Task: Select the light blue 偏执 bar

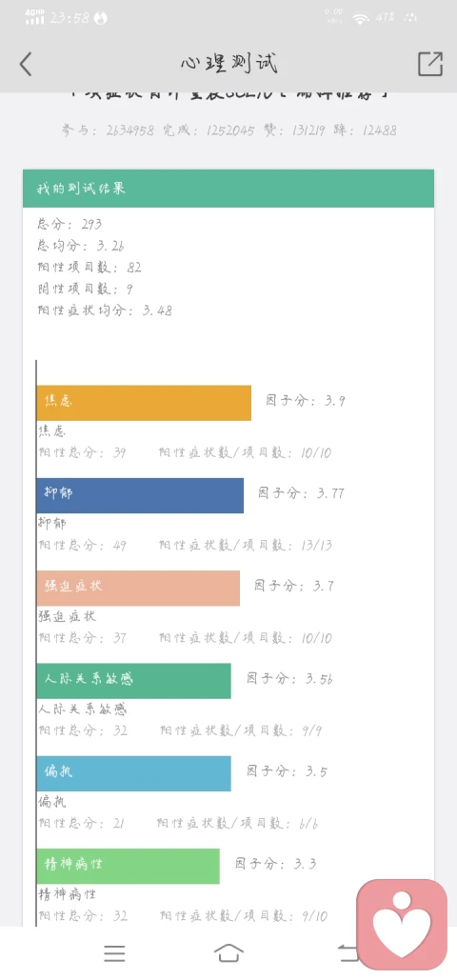Action: click(x=134, y=773)
